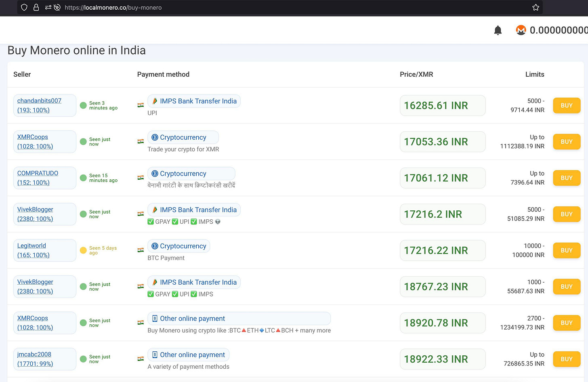Click the green status dot for COMPRATUDO
Image resolution: width=588 pixels, height=382 pixels.
click(83, 178)
